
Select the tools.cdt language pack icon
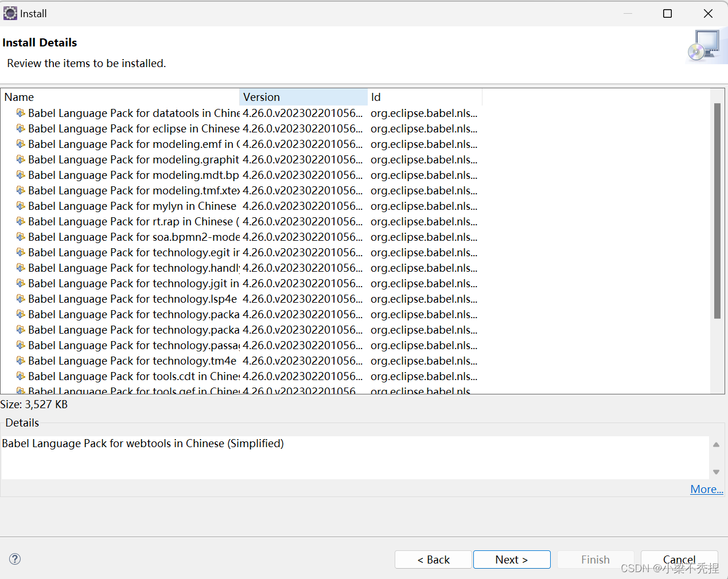tap(21, 376)
